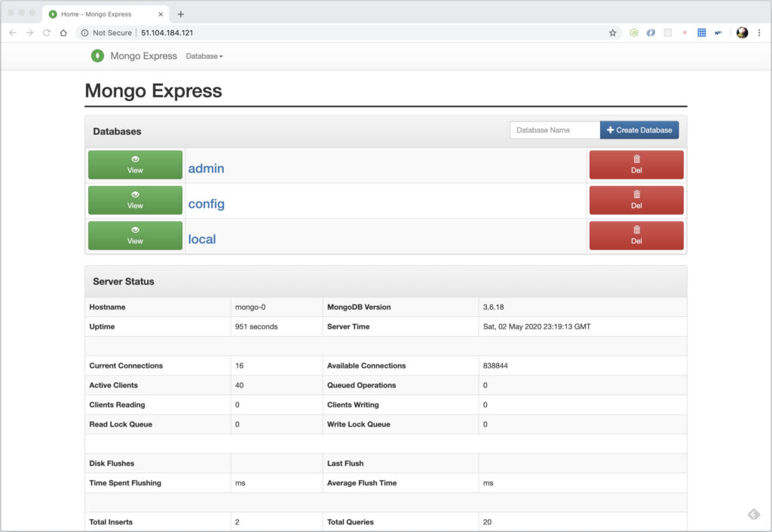772x532 pixels.
Task: Open the grey square browser extension
Action: [668, 33]
